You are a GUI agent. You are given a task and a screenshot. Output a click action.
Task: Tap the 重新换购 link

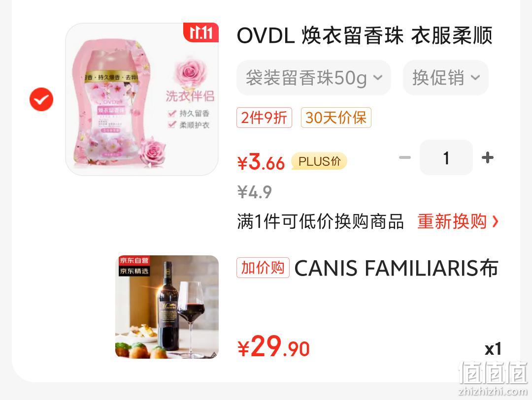tap(452, 222)
